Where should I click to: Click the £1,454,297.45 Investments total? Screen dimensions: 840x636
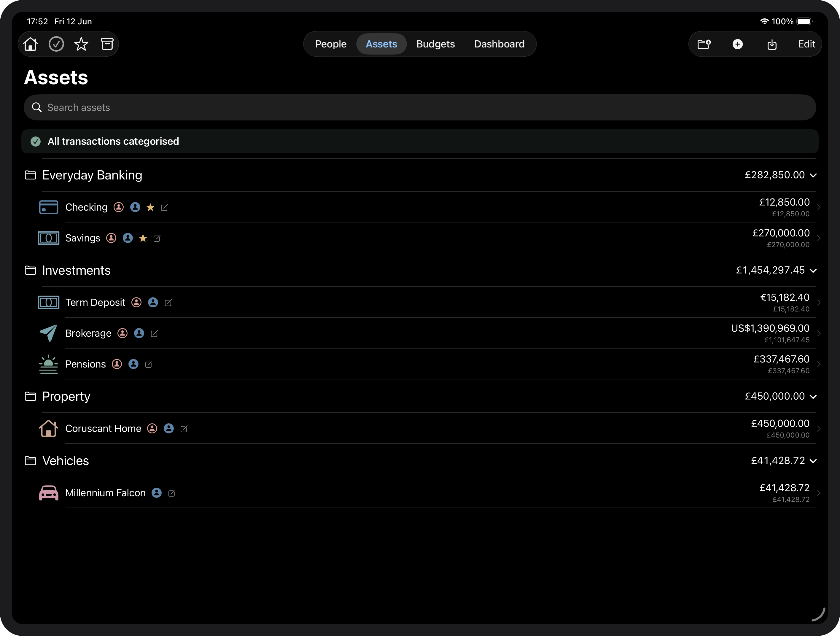(770, 270)
